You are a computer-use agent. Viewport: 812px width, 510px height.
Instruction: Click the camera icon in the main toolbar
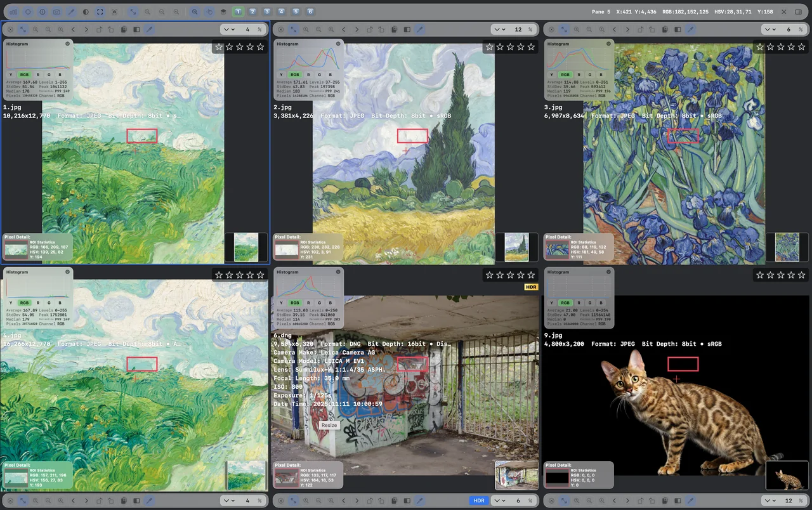[56, 12]
